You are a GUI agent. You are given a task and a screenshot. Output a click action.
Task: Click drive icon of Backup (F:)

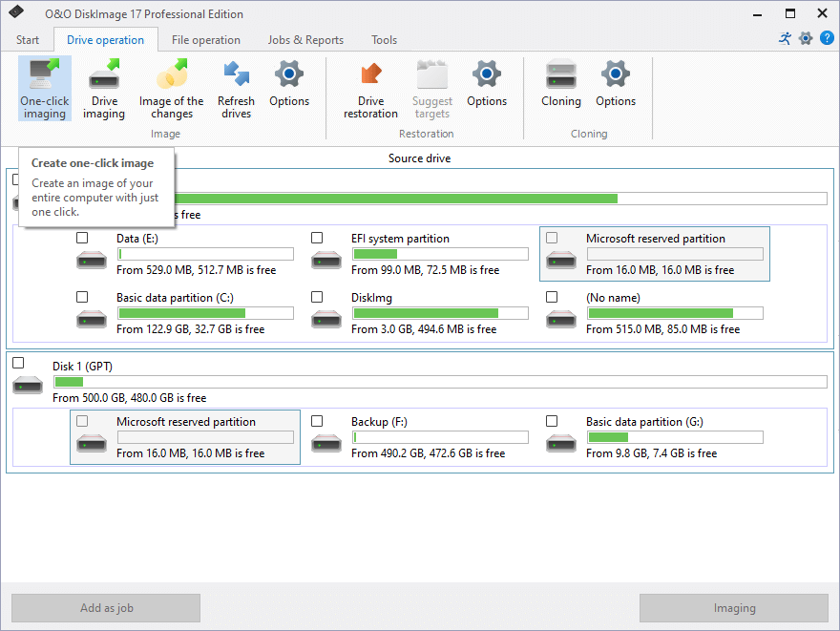326,443
